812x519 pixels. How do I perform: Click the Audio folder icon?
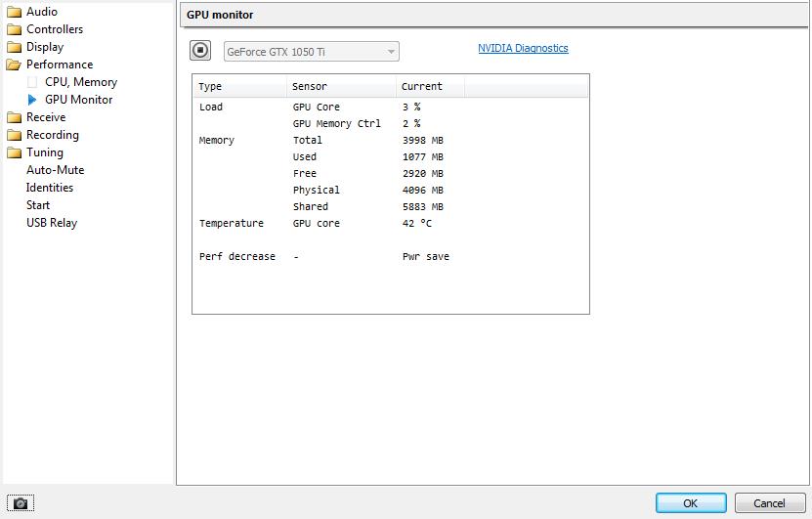pyautogui.click(x=14, y=12)
